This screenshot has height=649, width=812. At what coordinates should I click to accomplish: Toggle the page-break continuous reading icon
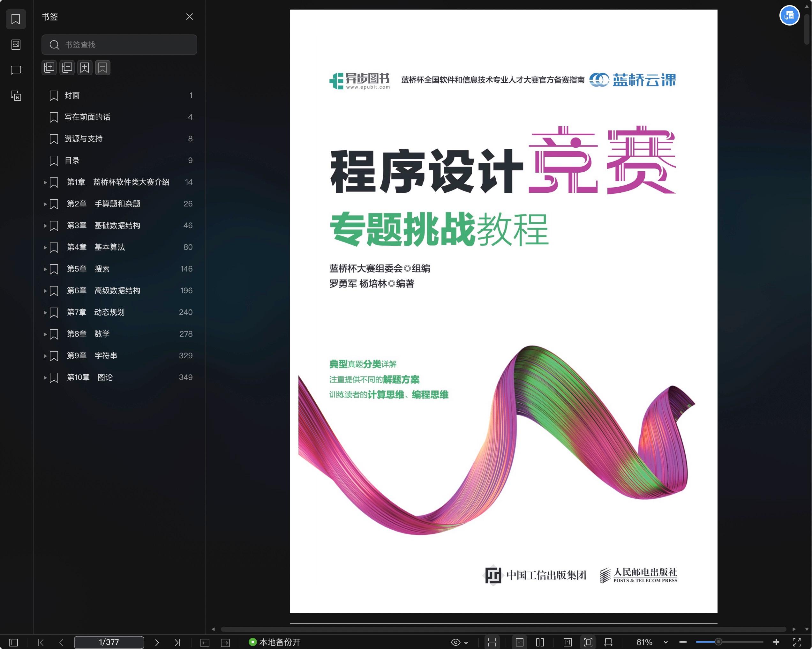(x=492, y=642)
